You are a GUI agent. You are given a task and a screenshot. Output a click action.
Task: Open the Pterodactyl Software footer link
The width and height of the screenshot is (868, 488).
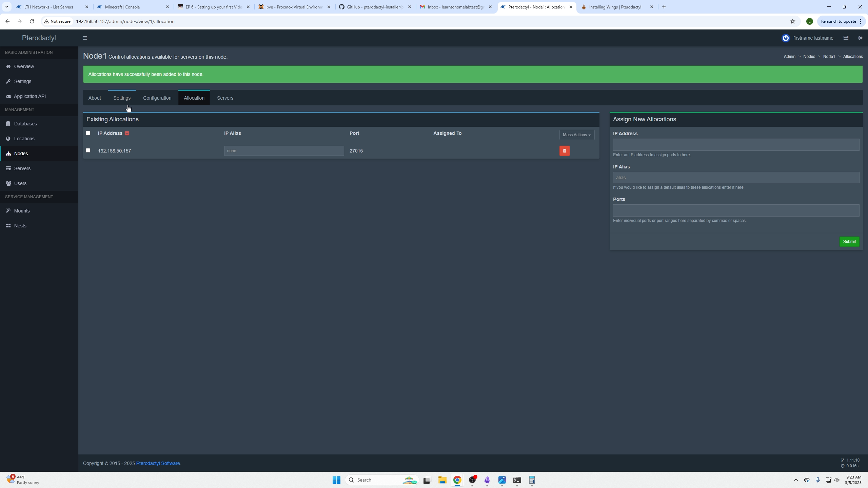tap(158, 463)
